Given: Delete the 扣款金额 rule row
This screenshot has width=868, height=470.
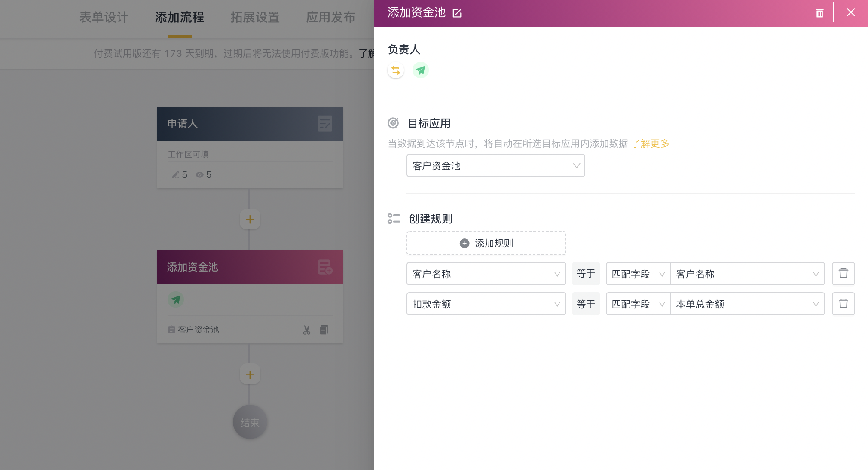Looking at the screenshot, I should point(844,304).
